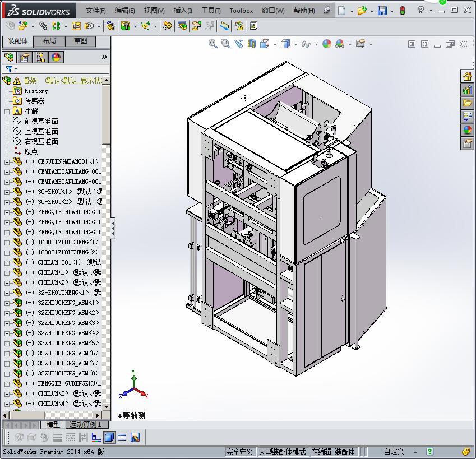The image size is (476, 459).
Task: Click the View Orientation cube icon
Action: point(265,44)
